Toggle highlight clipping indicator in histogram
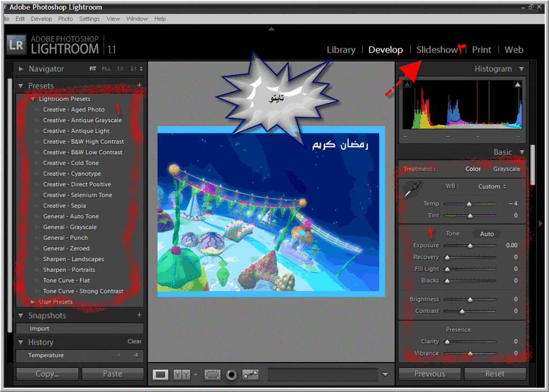The image size is (549, 392). (517, 84)
